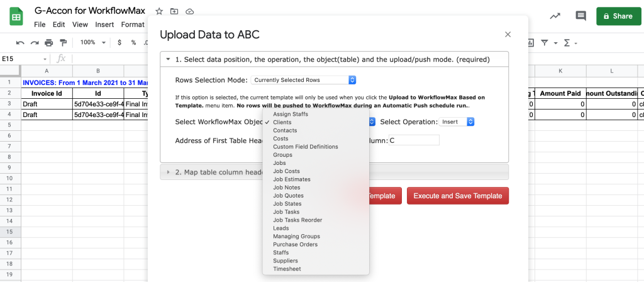This screenshot has width=644, height=282.
Task: Open the comment history icon
Action: point(580,16)
